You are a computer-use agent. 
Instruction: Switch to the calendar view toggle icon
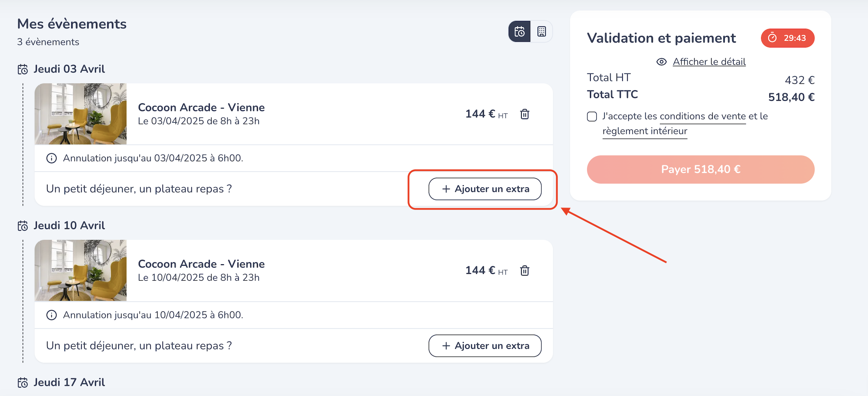[519, 31]
